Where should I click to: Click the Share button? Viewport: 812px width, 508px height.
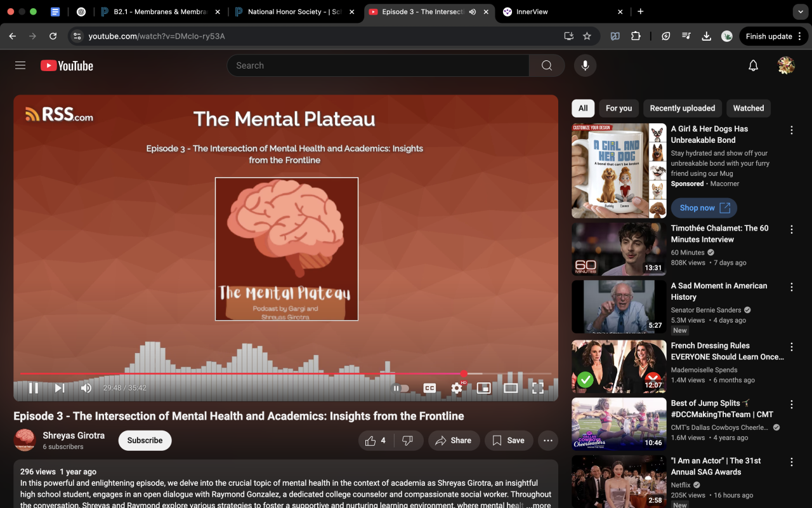[x=454, y=440]
